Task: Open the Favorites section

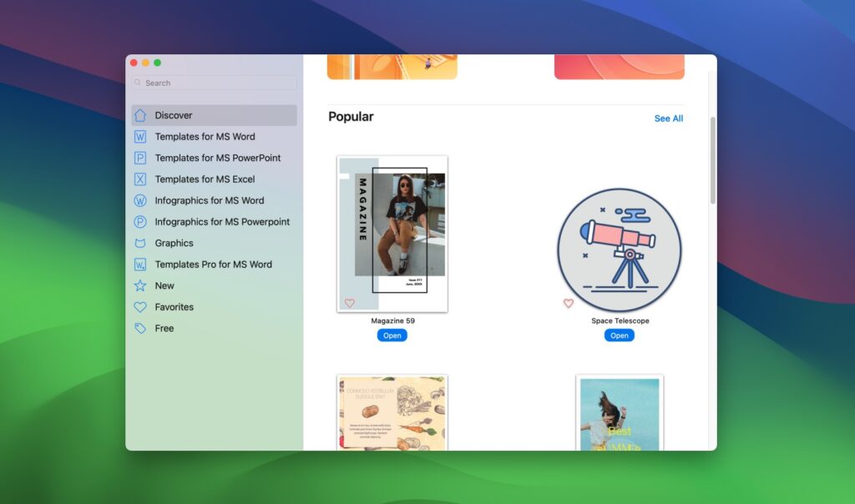Action: [x=174, y=307]
